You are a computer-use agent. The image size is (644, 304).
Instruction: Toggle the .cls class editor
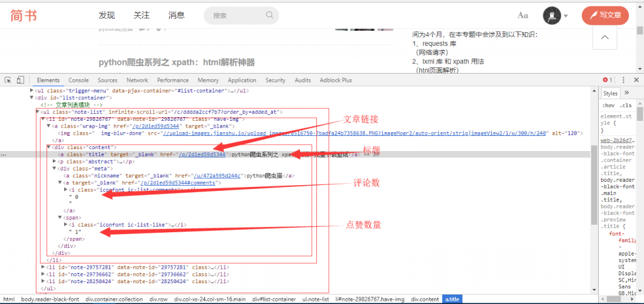coord(626,105)
